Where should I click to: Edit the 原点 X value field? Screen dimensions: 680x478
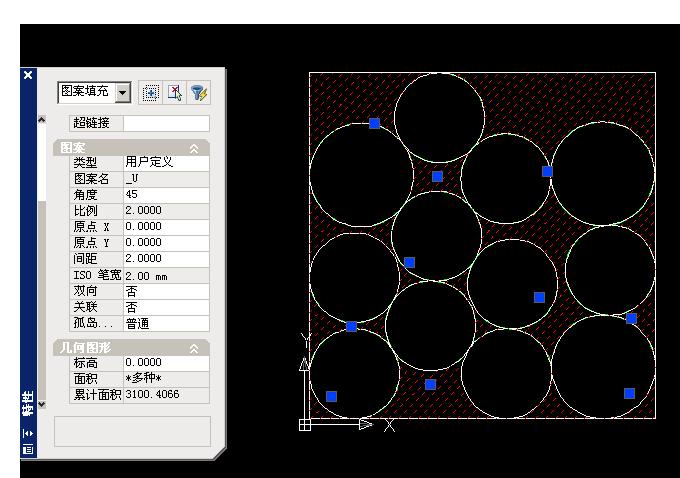(166, 227)
